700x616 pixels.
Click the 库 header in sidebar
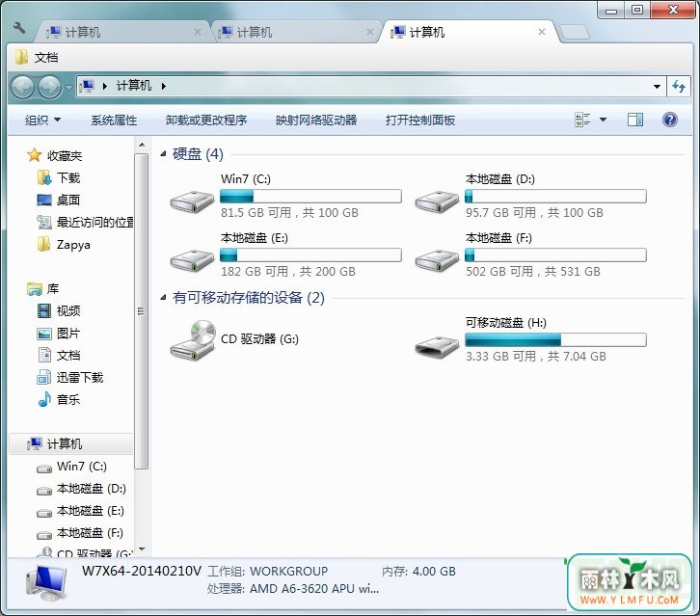42,289
